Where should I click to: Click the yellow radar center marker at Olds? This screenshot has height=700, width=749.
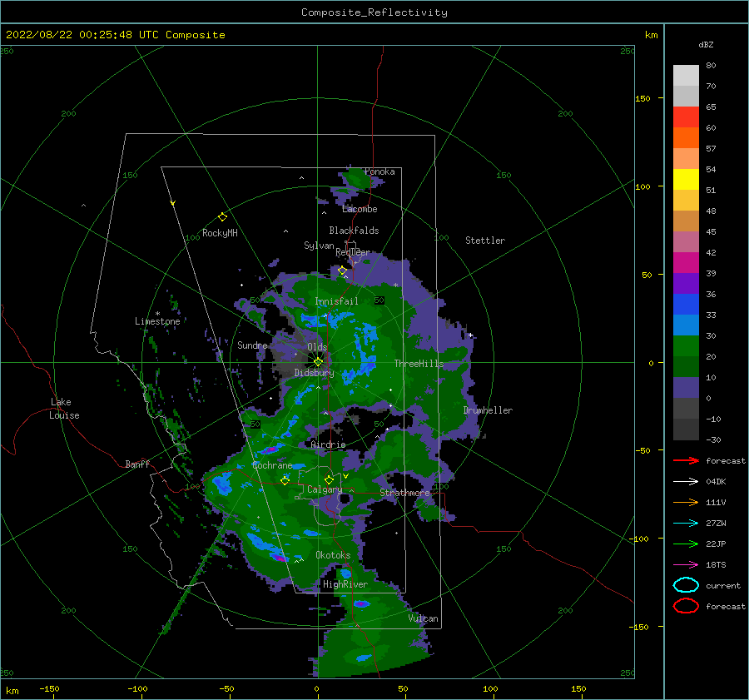click(x=318, y=362)
